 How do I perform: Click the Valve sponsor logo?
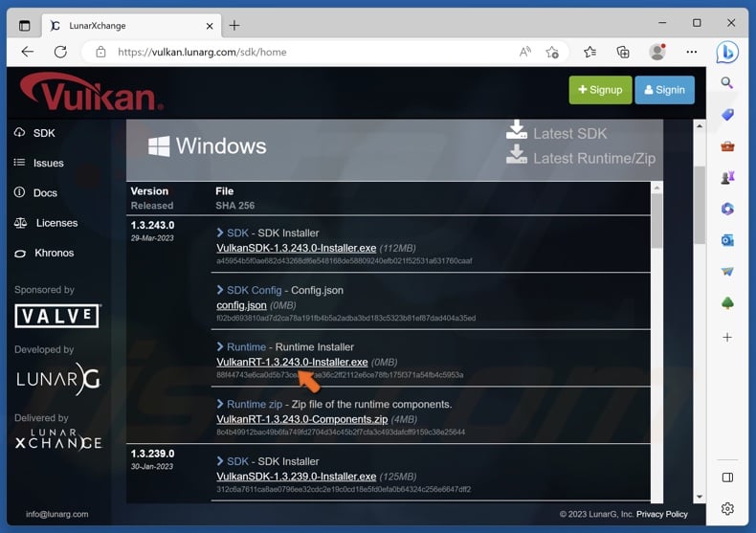tap(57, 316)
